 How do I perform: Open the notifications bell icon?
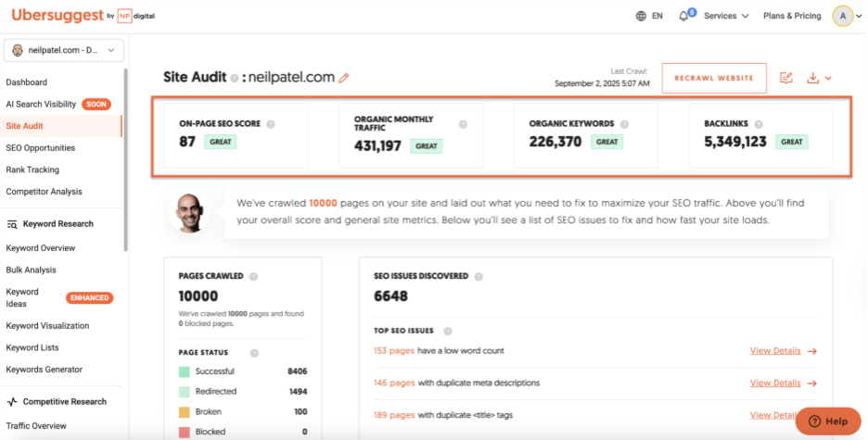683,16
